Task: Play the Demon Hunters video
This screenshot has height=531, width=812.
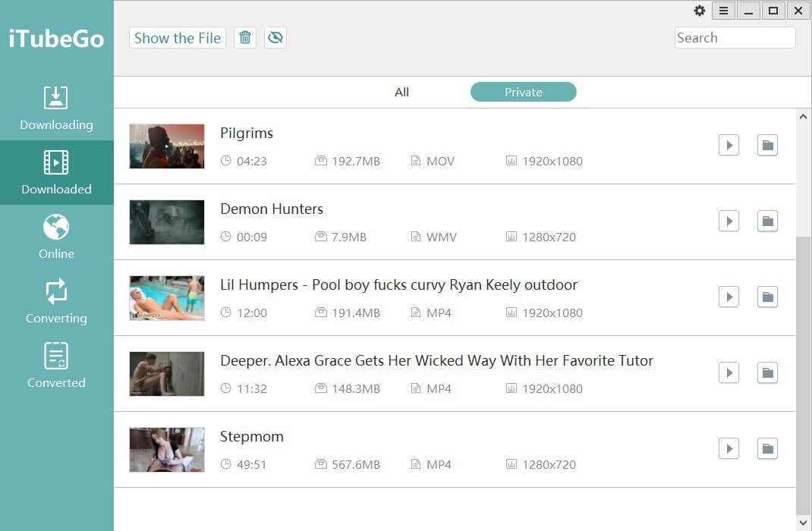Action: click(729, 221)
